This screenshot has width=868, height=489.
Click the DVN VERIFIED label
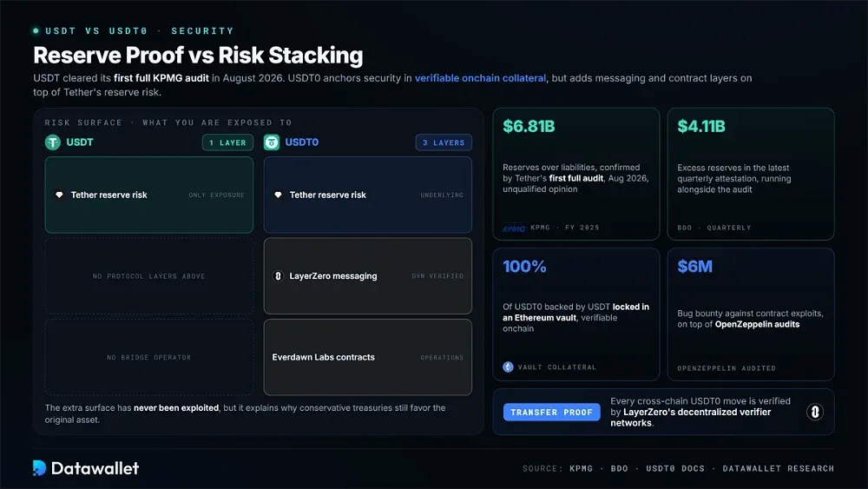click(437, 276)
